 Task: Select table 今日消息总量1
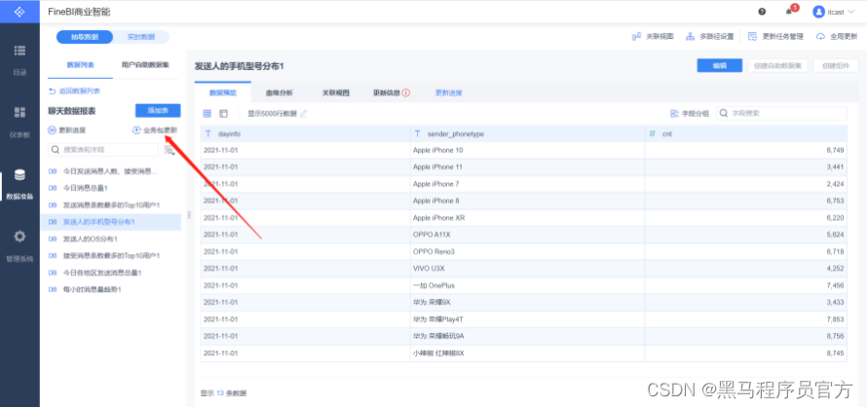(x=111, y=188)
